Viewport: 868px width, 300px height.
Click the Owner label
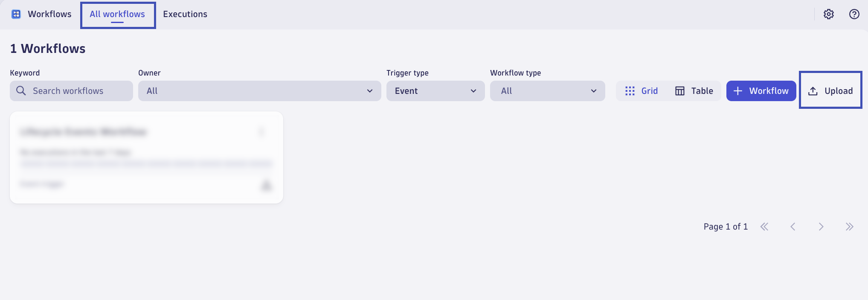click(x=149, y=73)
